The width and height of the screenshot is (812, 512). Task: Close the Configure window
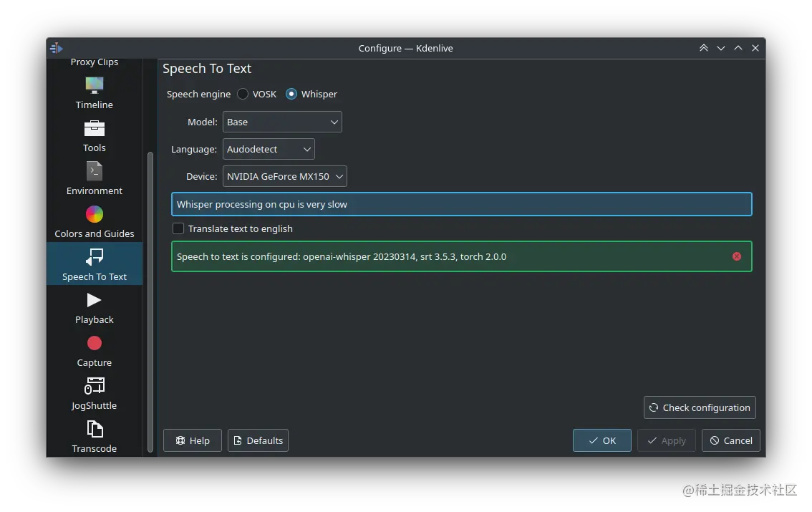(x=755, y=48)
